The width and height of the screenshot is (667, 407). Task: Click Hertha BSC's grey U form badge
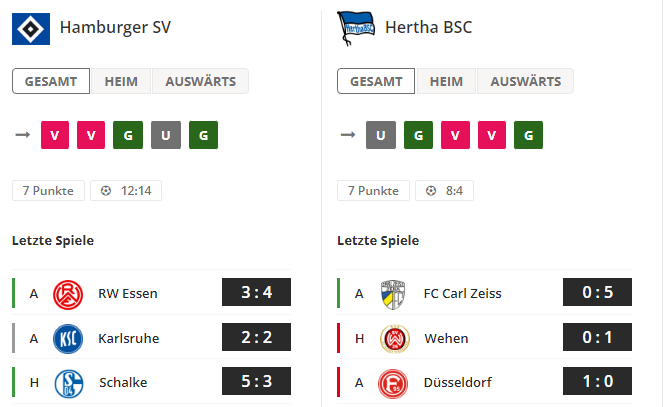381,135
